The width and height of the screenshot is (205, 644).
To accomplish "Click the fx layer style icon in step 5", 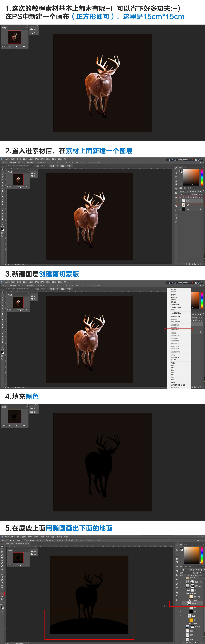I will click(187, 643).
